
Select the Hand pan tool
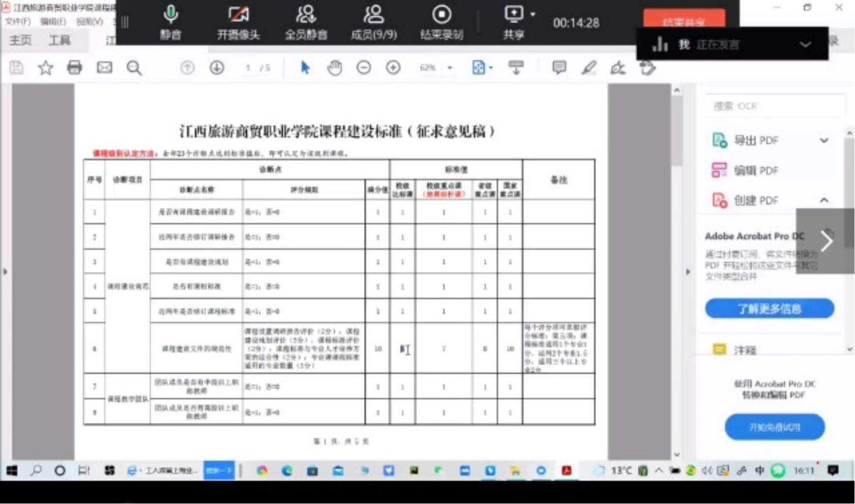[x=335, y=67]
